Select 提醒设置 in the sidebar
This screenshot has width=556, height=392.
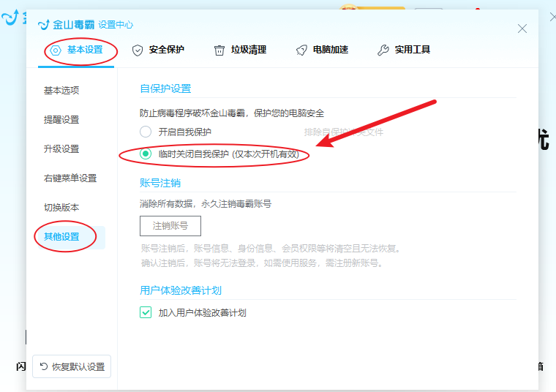(61, 120)
